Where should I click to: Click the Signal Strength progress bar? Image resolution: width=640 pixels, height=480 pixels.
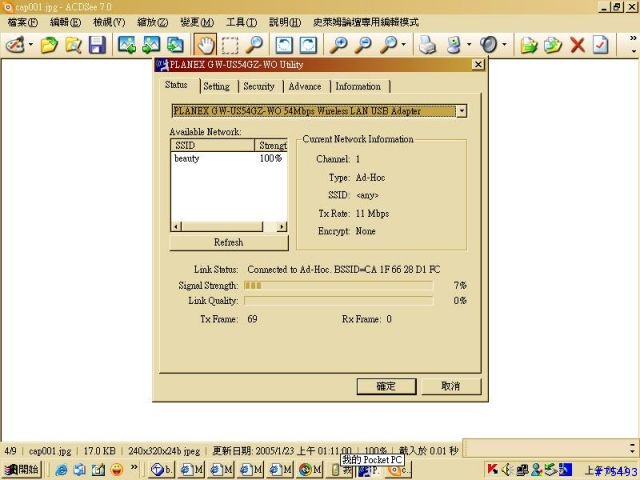pos(338,285)
